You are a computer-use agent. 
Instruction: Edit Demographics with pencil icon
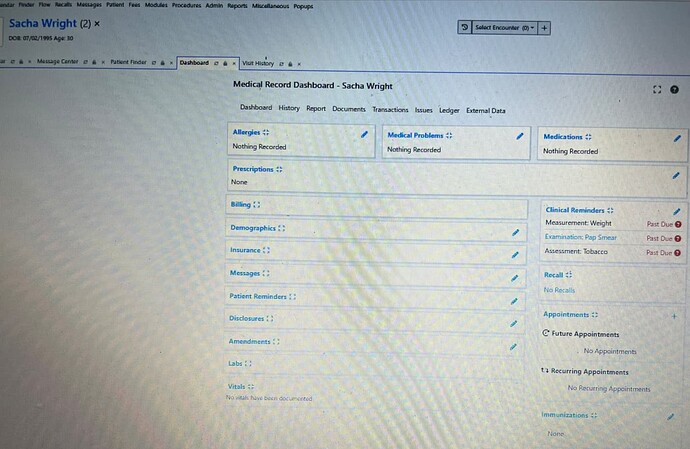tap(516, 232)
